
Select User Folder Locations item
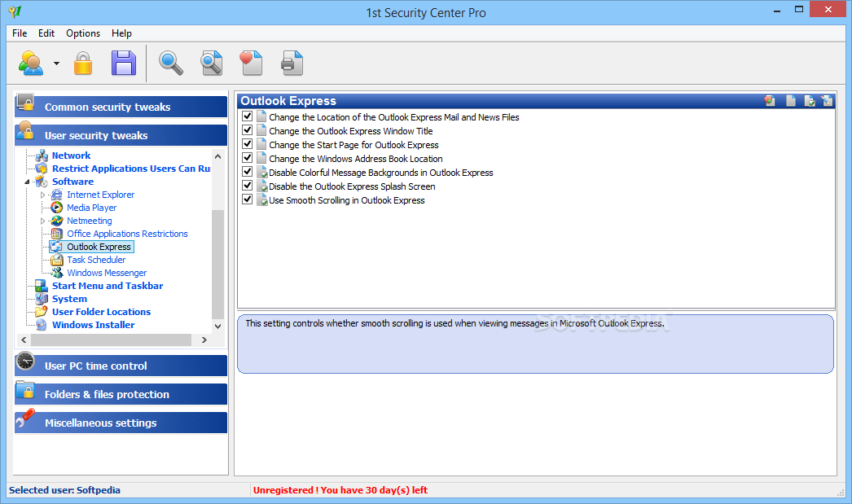102,312
